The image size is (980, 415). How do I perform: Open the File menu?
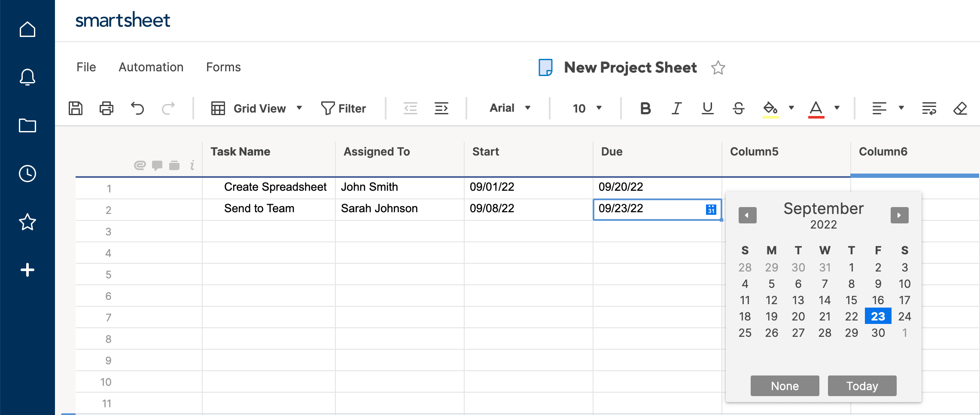86,67
